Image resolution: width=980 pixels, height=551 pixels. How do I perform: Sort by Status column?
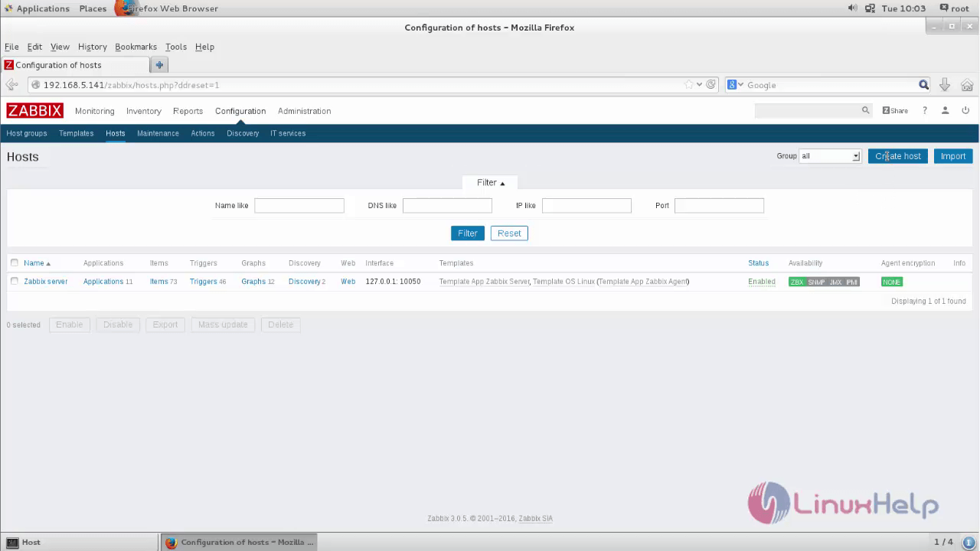pos(758,262)
